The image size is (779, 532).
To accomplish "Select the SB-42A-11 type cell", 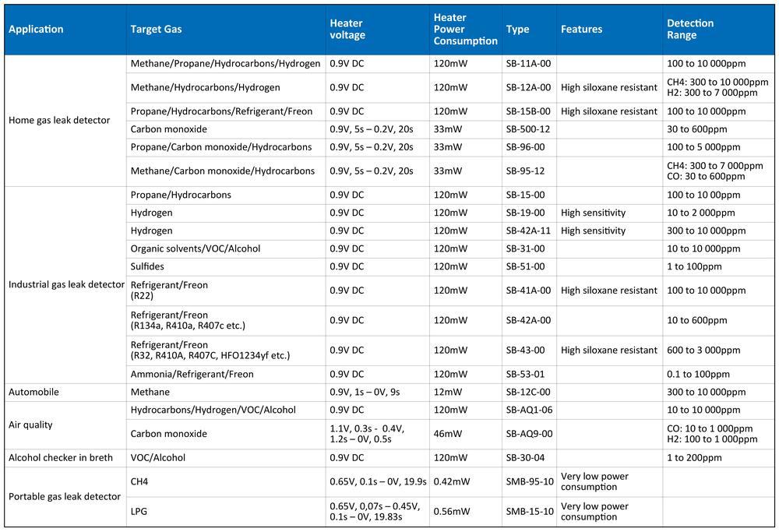I will (x=529, y=231).
